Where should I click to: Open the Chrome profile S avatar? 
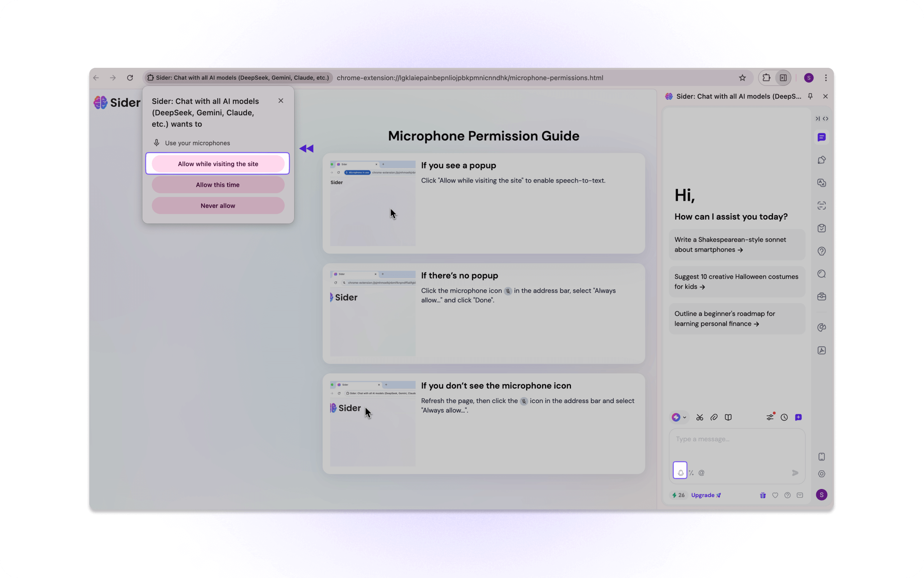tap(809, 78)
